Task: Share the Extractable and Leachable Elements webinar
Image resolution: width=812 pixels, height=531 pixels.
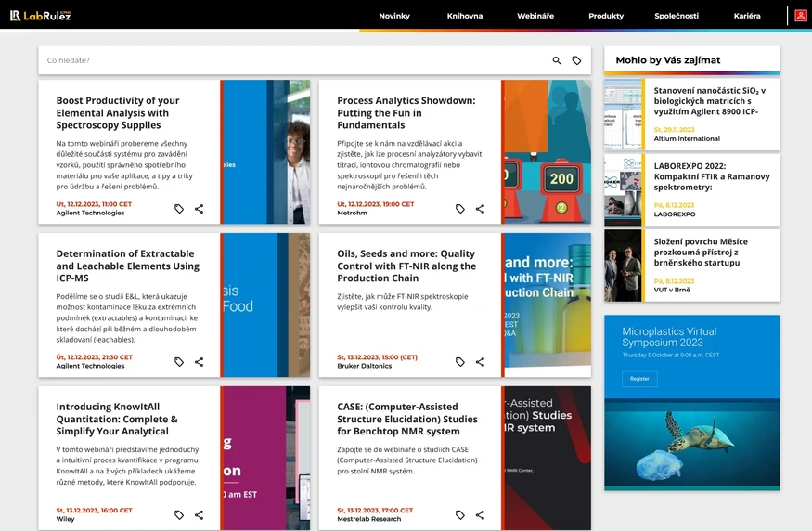Action: [199, 362]
